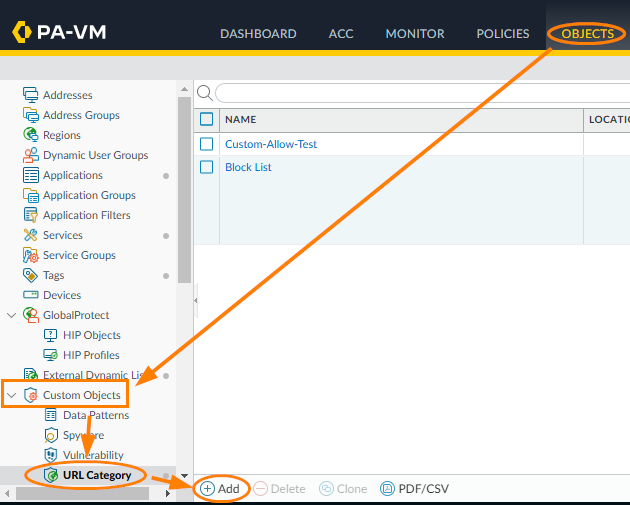Click the sidebar scroll down arrow

tap(184, 476)
